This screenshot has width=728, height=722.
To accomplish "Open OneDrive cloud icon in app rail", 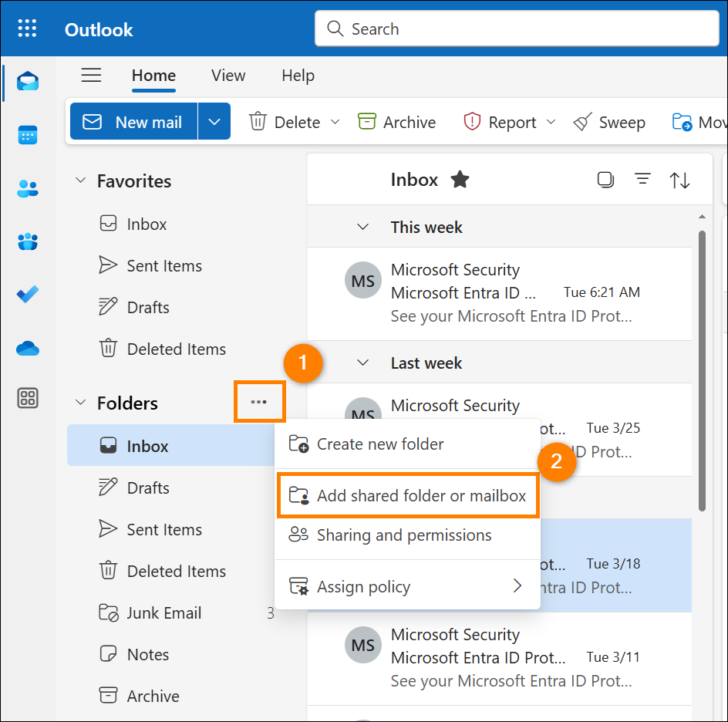I will 28,348.
